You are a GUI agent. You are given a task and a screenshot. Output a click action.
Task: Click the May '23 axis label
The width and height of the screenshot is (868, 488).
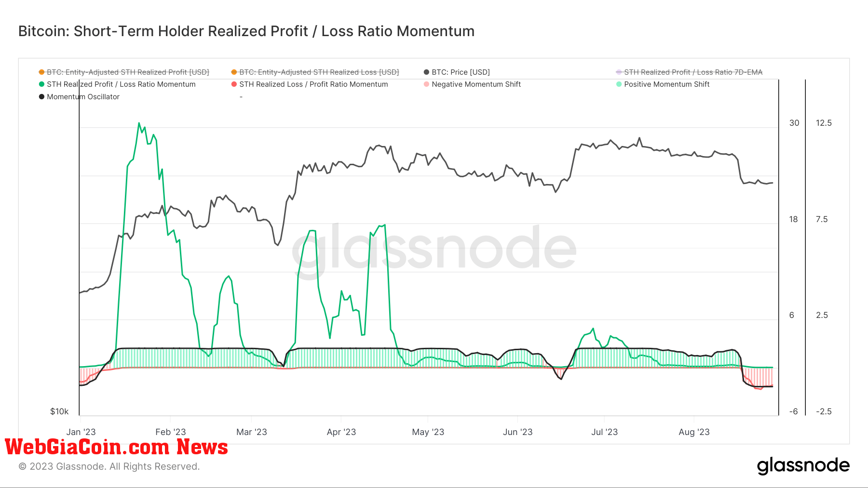tap(428, 432)
